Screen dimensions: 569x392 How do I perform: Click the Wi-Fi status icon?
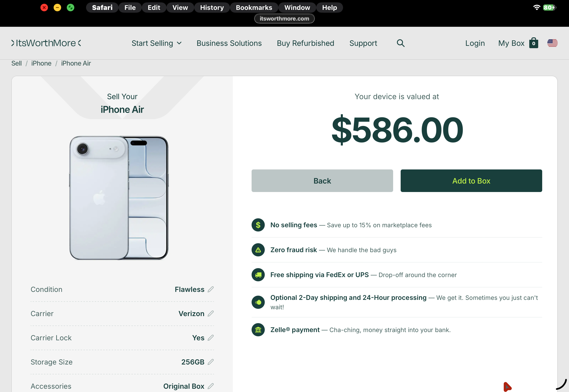pos(537,7)
